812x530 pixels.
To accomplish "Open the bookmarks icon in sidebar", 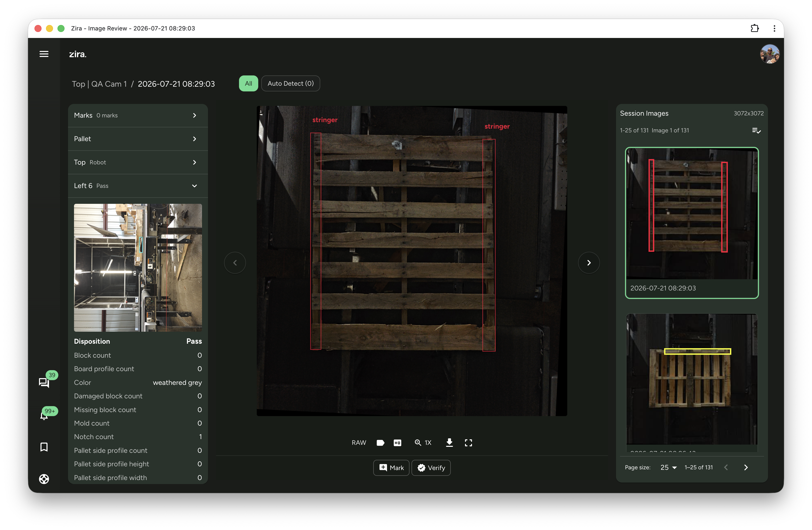I will 44,447.
